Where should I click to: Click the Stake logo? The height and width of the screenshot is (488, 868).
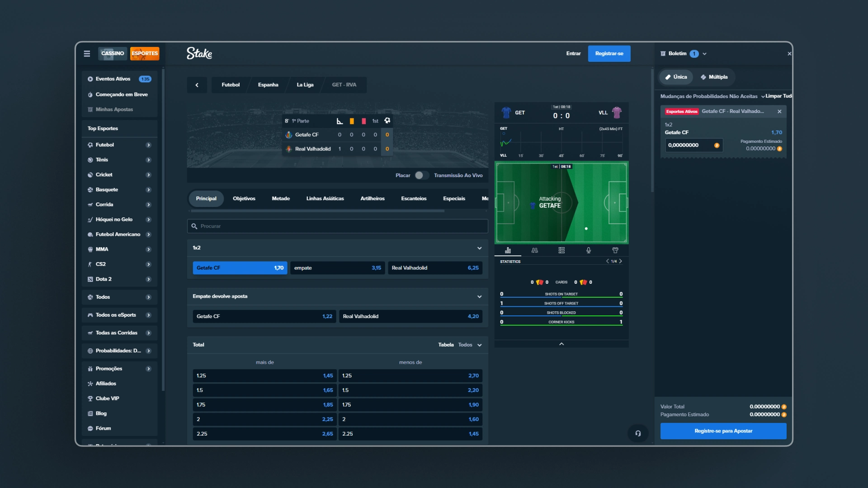pyautogui.click(x=199, y=53)
